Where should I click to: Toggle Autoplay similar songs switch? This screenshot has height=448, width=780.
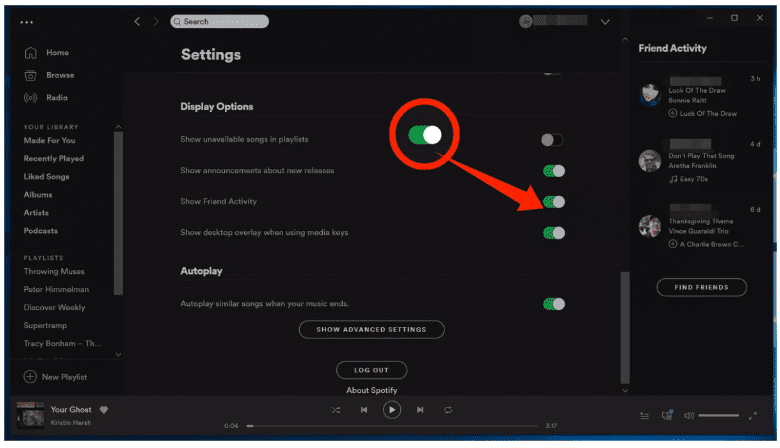[554, 304]
